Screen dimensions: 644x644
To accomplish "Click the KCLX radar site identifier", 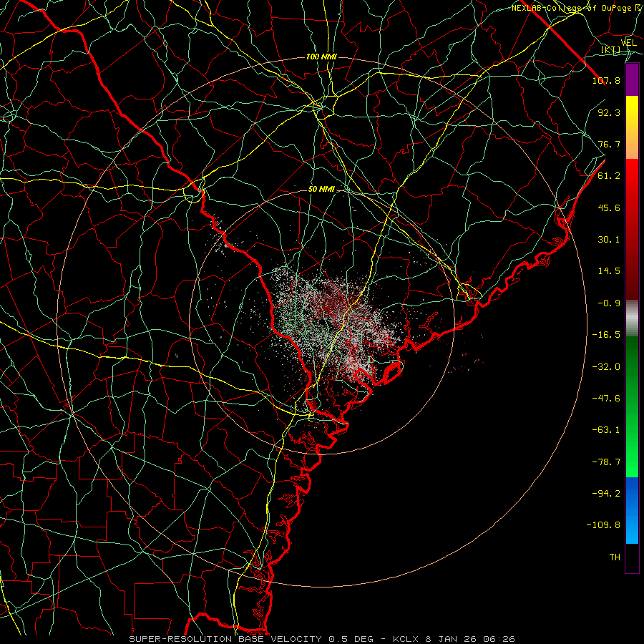I will [406, 639].
